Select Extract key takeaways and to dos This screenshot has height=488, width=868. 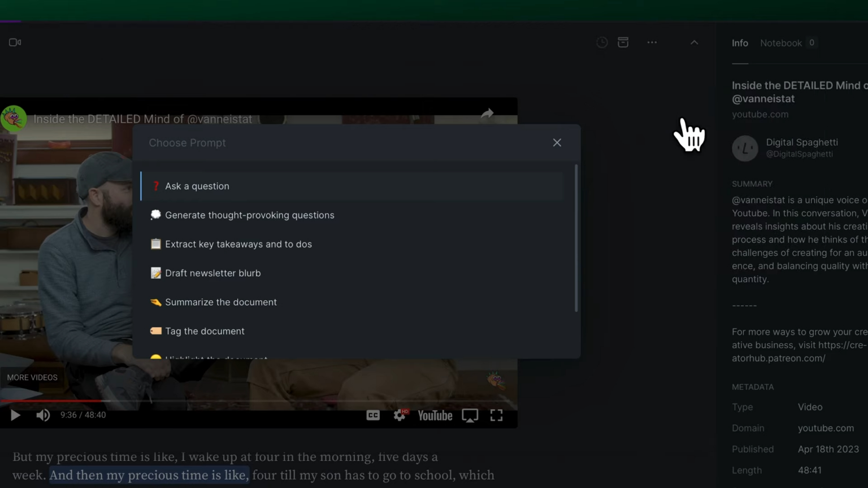click(x=352, y=244)
